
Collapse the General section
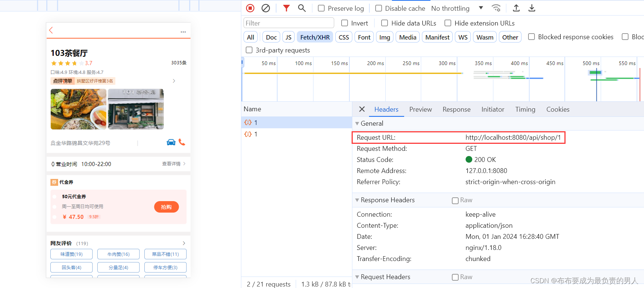click(x=357, y=123)
